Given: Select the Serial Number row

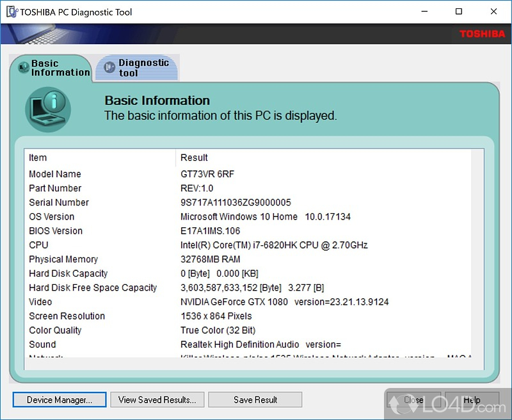Looking at the screenshot, I should [x=59, y=202].
